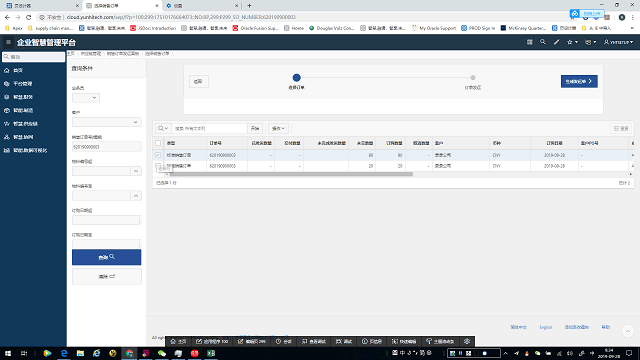Viewport: 640px width, 360px height.
Task: Open Chrome from the Windows taskbar
Action: (129, 353)
